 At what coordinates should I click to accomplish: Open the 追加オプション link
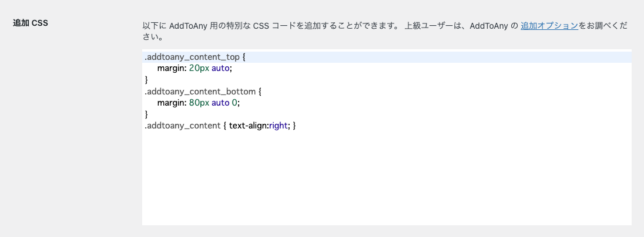pyautogui.click(x=549, y=26)
